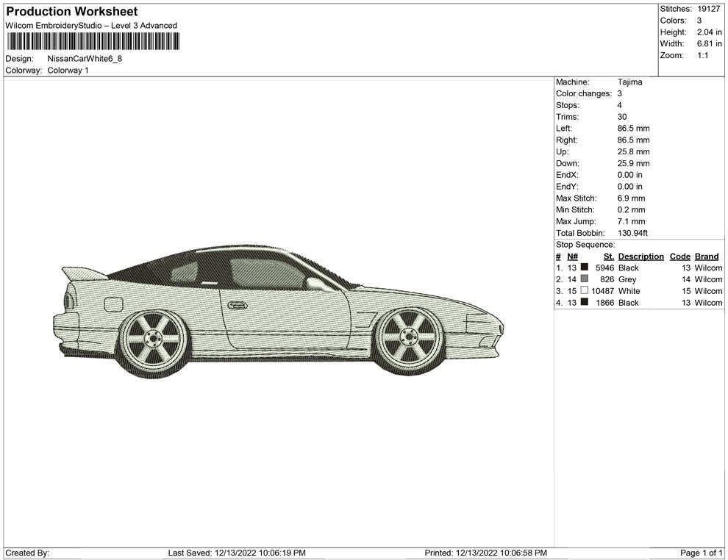Image resolution: width=728 pixels, height=560 pixels.
Task: Click the 'St.' column header
Action: click(609, 256)
